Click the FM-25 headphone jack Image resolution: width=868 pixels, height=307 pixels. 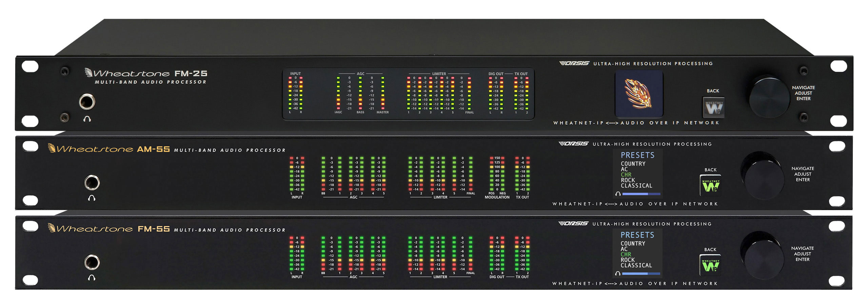click(x=87, y=102)
